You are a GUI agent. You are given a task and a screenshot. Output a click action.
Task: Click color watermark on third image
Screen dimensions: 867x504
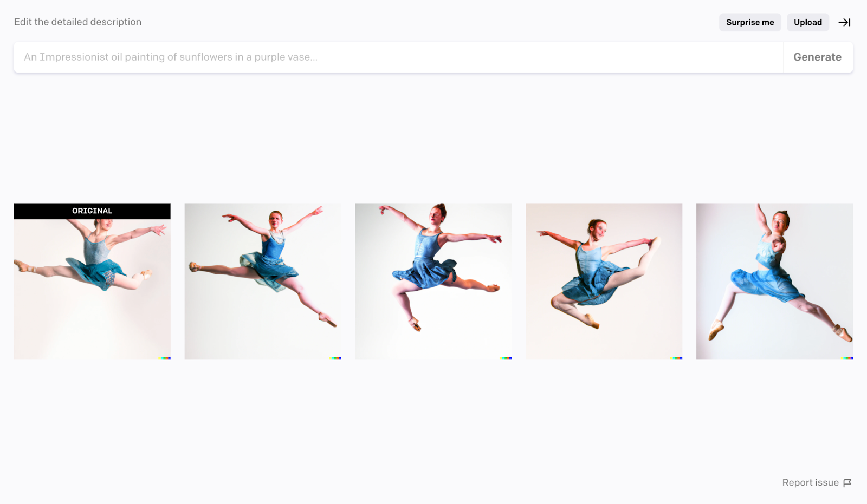506,358
